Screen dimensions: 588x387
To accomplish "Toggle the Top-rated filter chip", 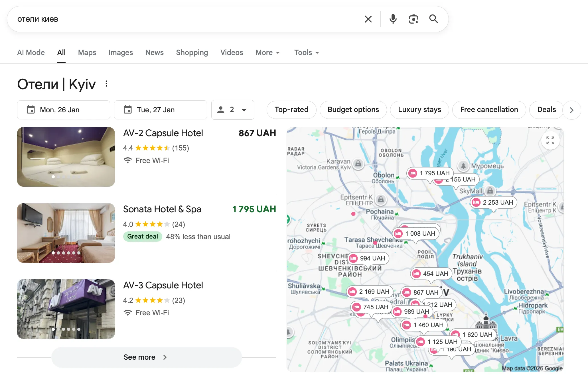I will point(291,110).
